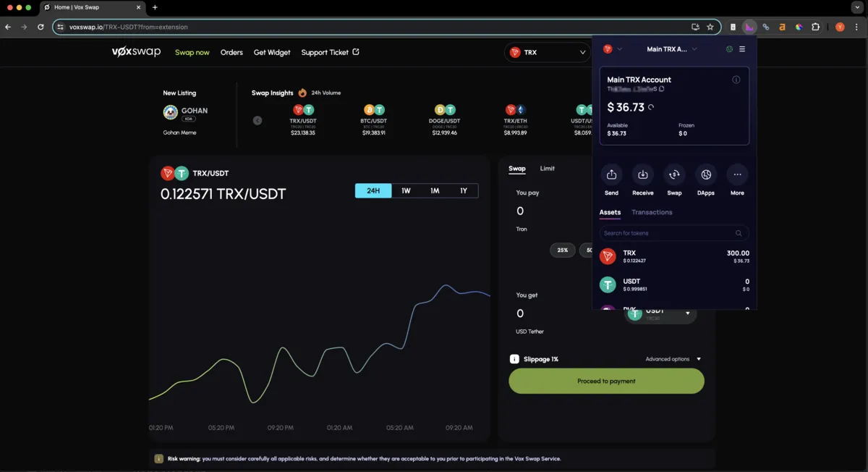
Task: Click the USDT token logo in assets list
Action: (608, 285)
